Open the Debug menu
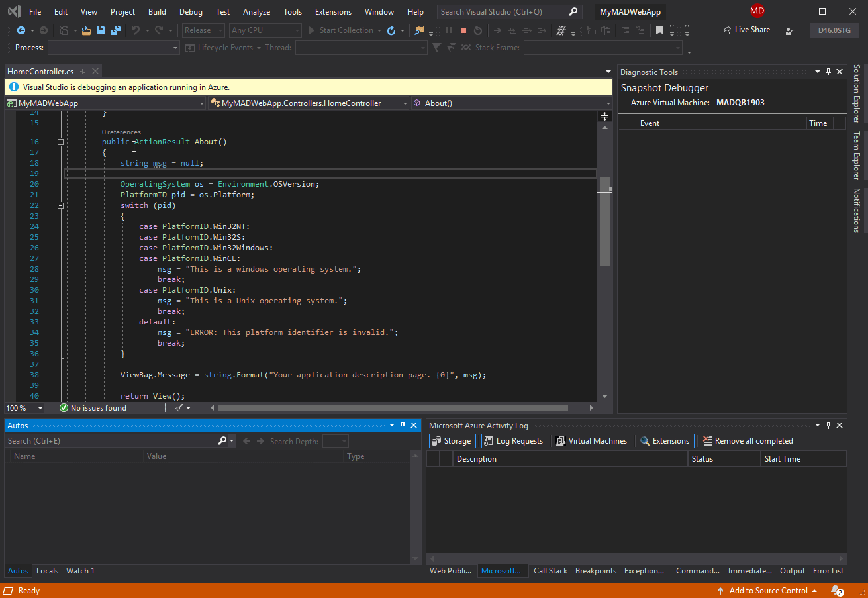Screen dimensions: 868x598 point(191,11)
